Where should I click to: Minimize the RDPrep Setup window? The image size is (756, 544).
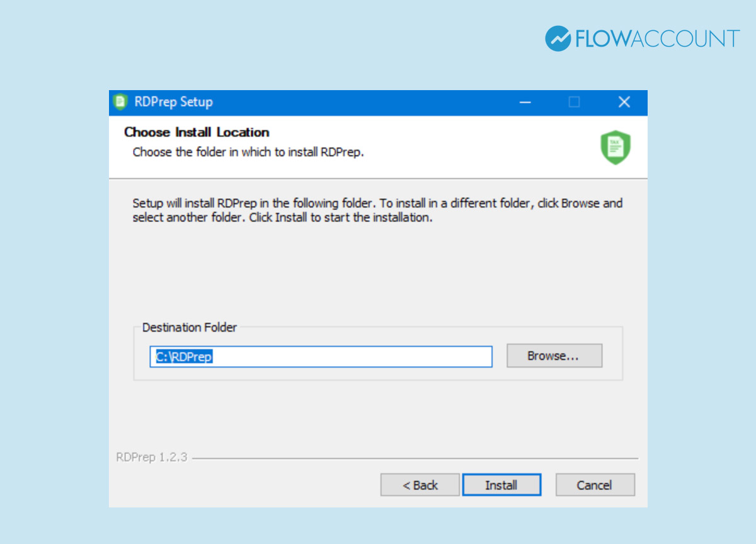click(x=525, y=102)
